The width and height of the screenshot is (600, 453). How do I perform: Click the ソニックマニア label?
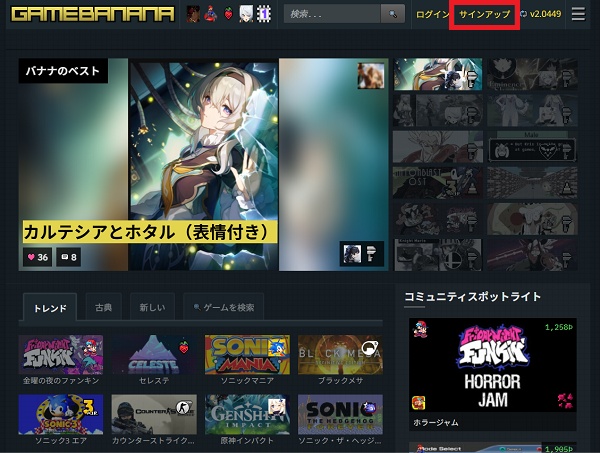247,381
